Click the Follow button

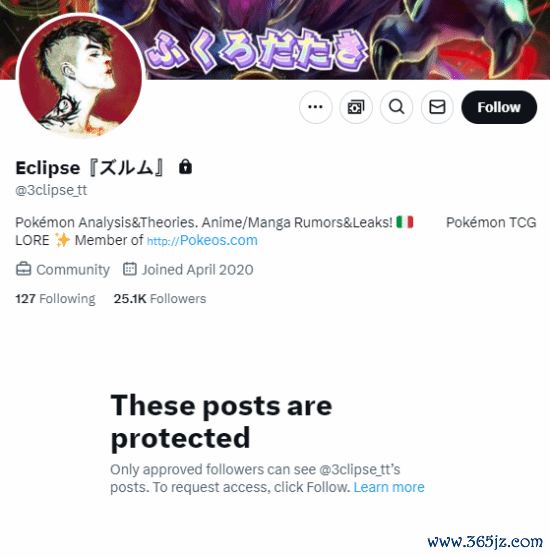pyautogui.click(x=499, y=107)
